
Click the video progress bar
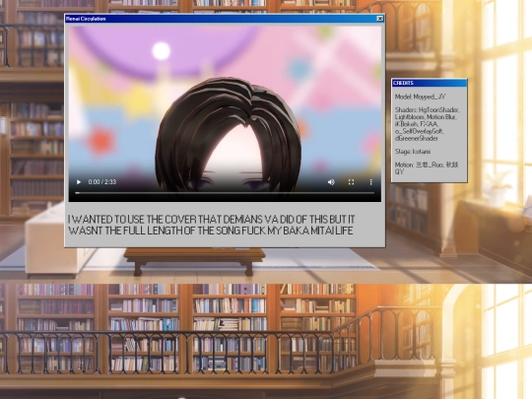coord(225,193)
